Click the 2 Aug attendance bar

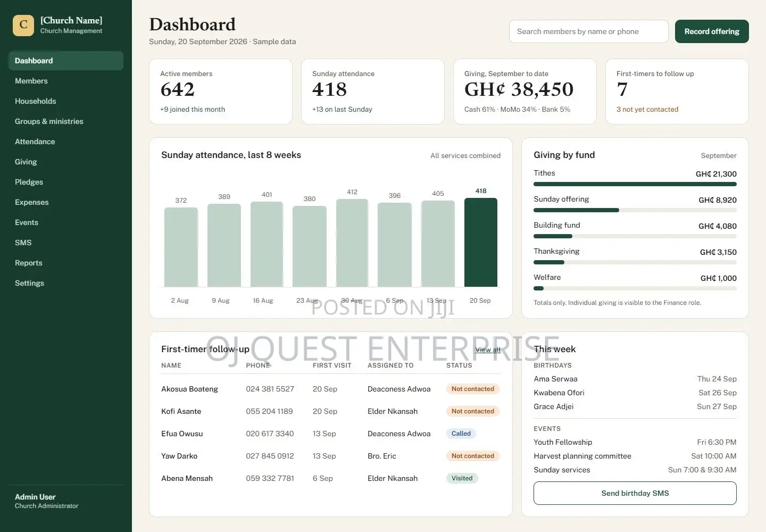point(181,247)
